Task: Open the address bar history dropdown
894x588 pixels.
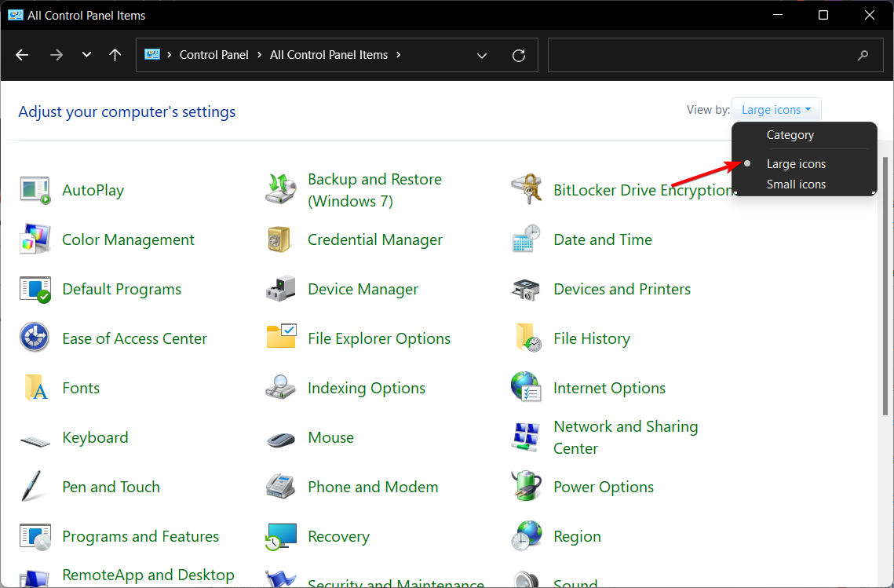Action: click(482, 55)
